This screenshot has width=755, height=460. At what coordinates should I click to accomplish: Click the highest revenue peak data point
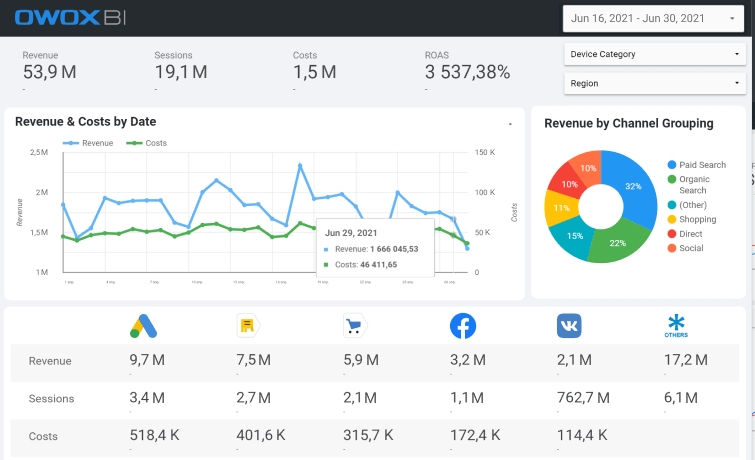pos(300,165)
